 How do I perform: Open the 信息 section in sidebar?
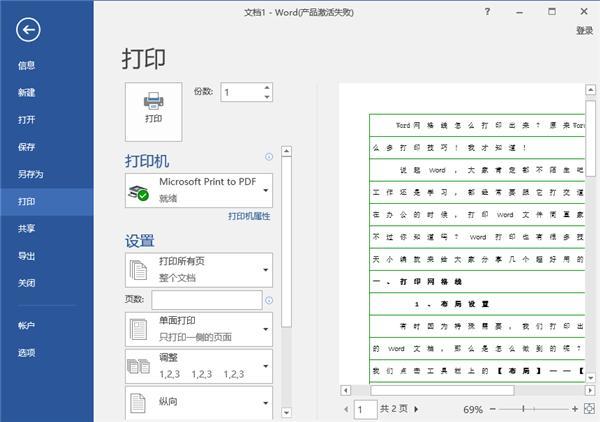pos(26,65)
